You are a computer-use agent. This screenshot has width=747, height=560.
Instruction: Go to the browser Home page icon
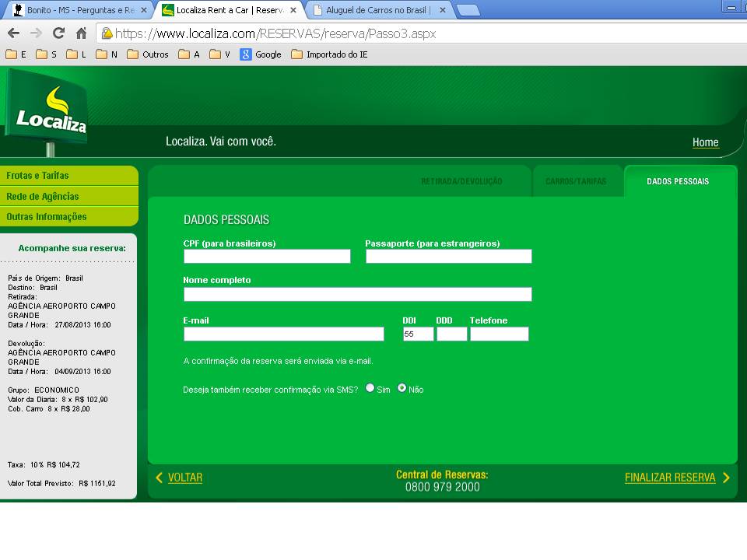pyautogui.click(x=82, y=33)
